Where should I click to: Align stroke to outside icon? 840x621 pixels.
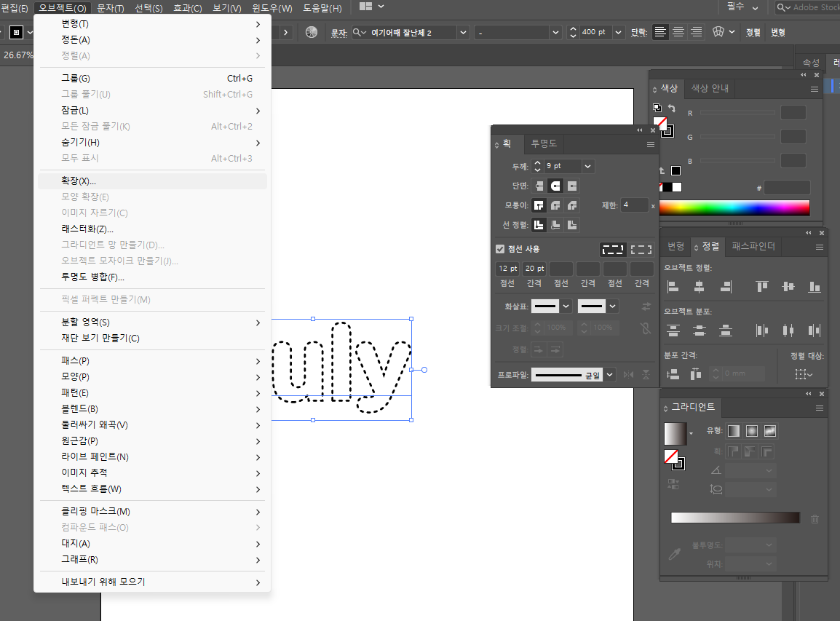pos(572,225)
